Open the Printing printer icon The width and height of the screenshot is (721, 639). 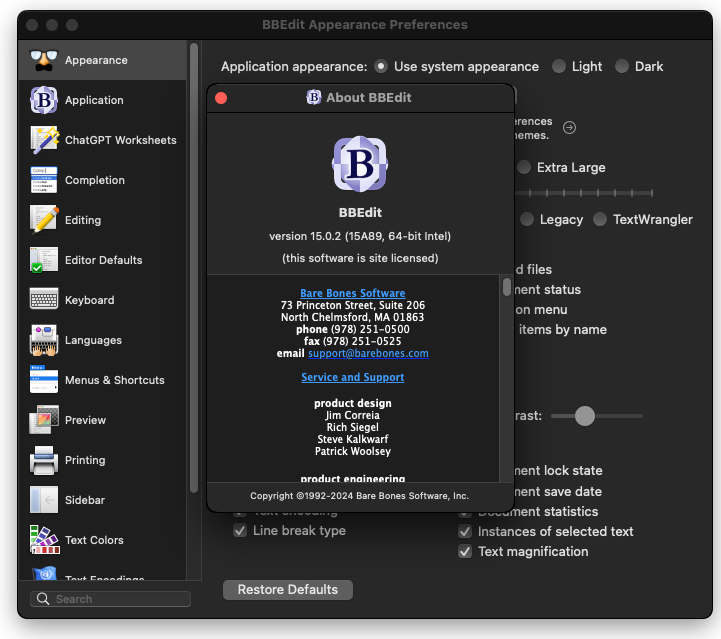(x=43, y=460)
